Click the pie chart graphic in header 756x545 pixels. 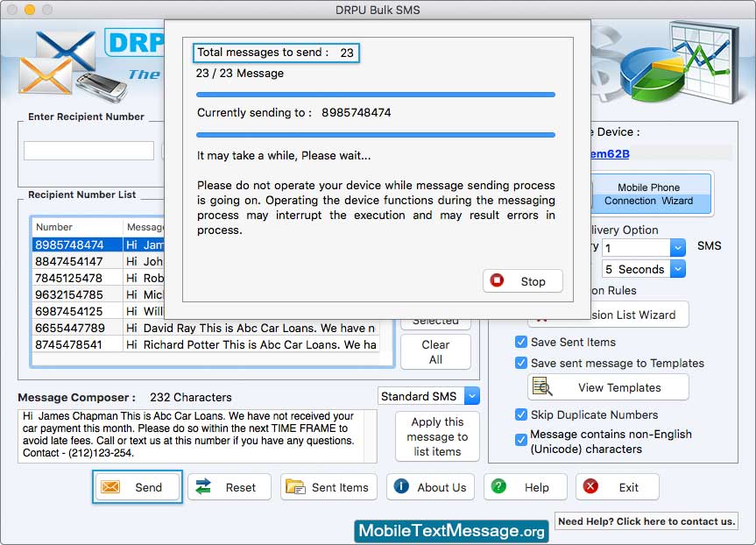tap(652, 74)
